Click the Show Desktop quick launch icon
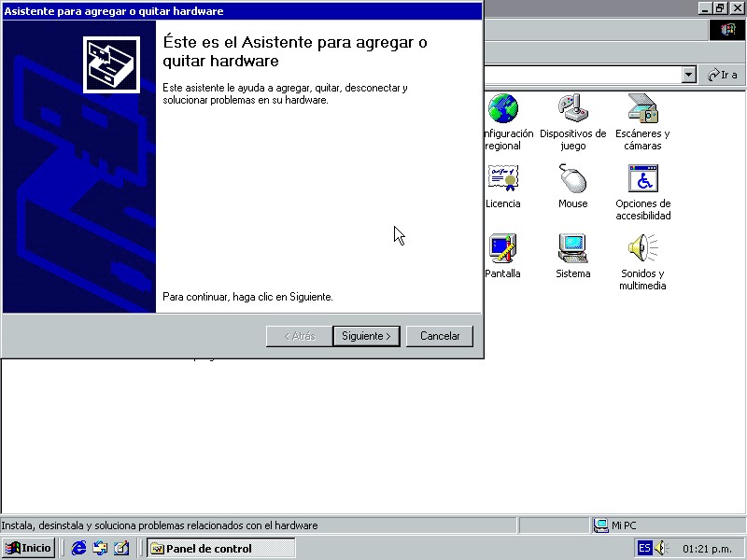747x560 pixels. coord(121,548)
